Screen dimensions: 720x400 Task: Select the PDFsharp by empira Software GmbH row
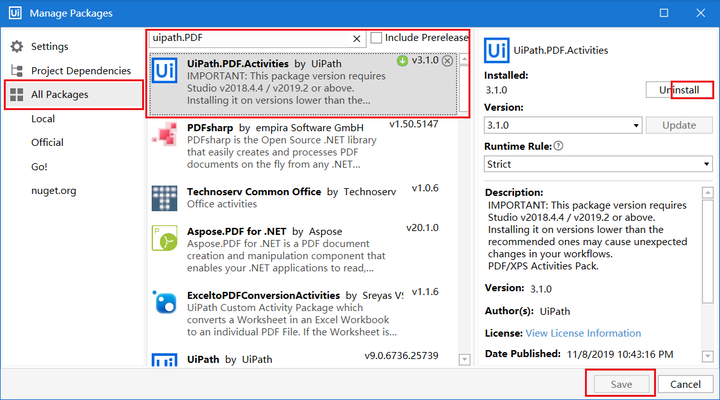[303, 145]
